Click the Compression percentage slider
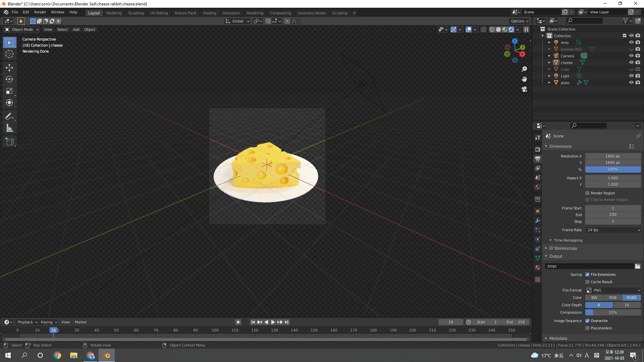Screen dimensions: 644x362 coord(613,312)
